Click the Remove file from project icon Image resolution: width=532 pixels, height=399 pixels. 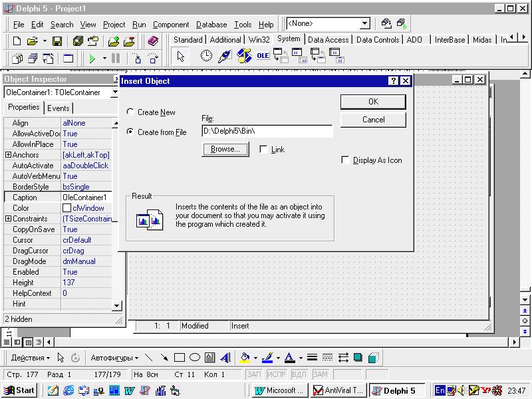tap(129, 41)
